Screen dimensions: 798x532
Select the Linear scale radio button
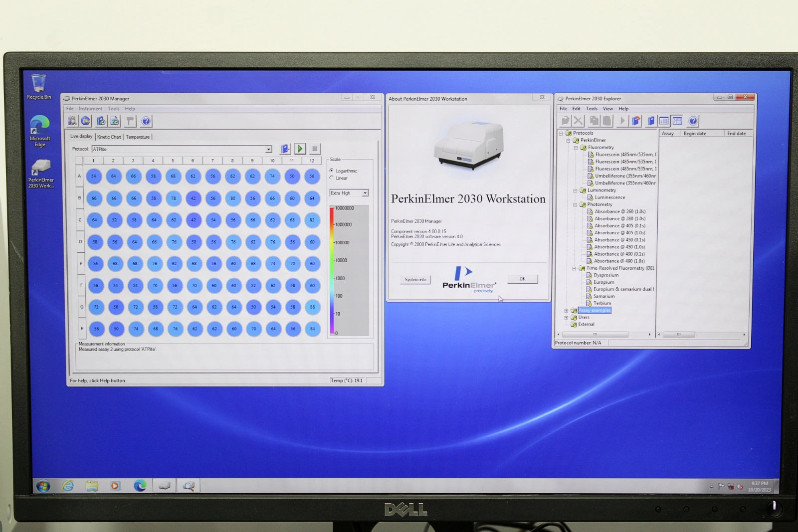[x=332, y=178]
